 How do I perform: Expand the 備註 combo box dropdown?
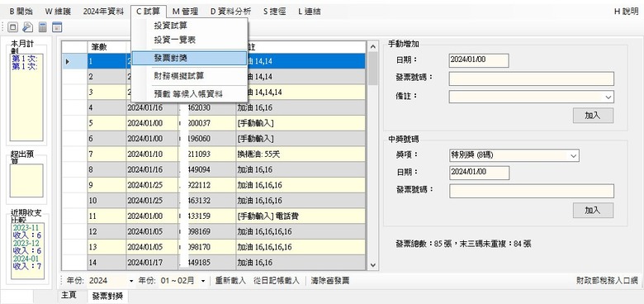click(x=608, y=97)
